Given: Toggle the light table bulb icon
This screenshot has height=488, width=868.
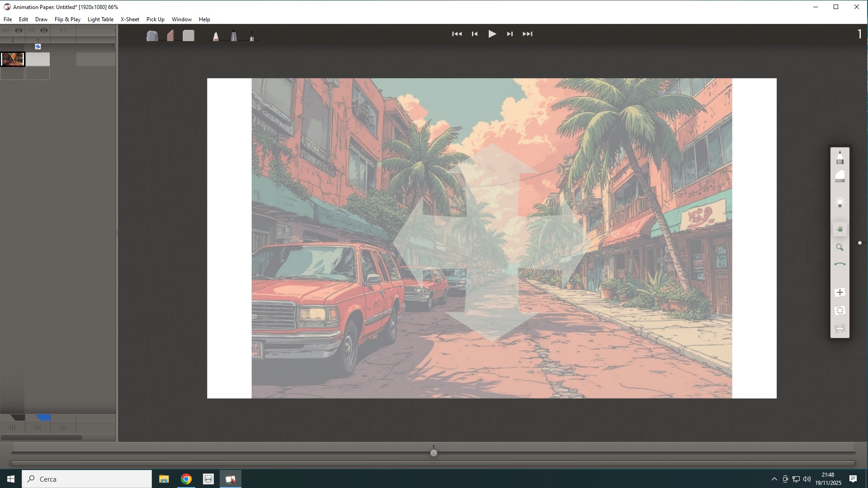Looking at the screenshot, I should [840, 202].
